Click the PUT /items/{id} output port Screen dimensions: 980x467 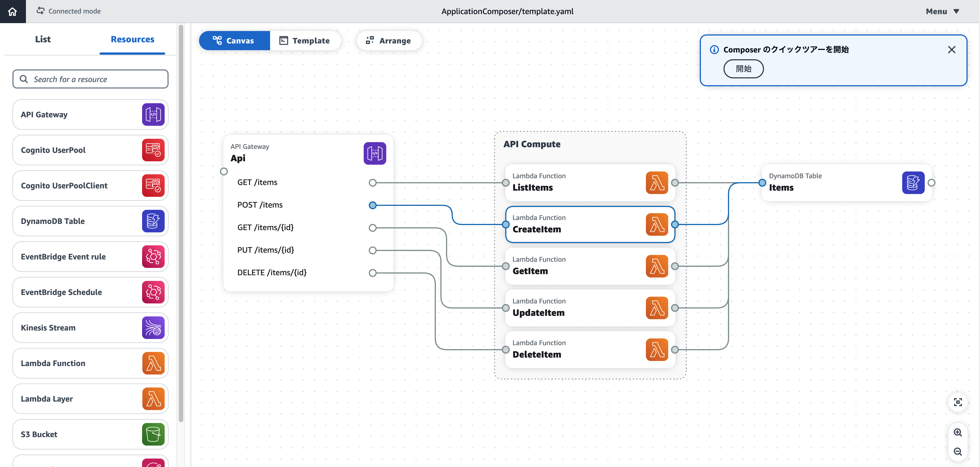pos(372,250)
